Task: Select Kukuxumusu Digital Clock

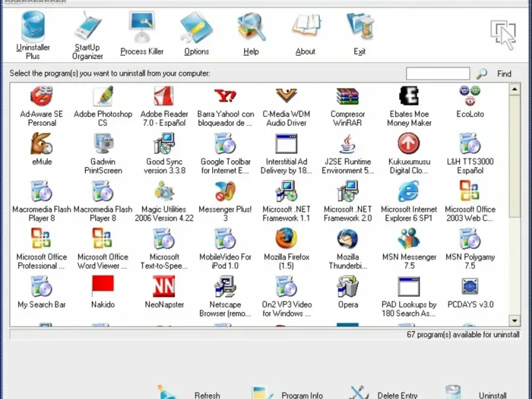Action: [x=409, y=154]
